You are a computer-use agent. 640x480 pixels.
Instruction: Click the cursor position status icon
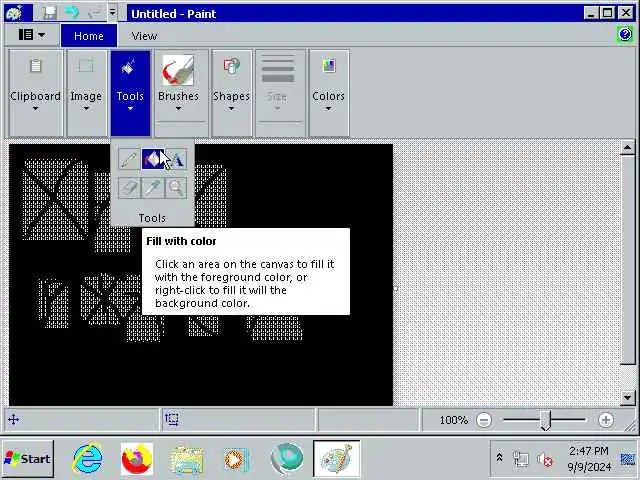(13, 420)
